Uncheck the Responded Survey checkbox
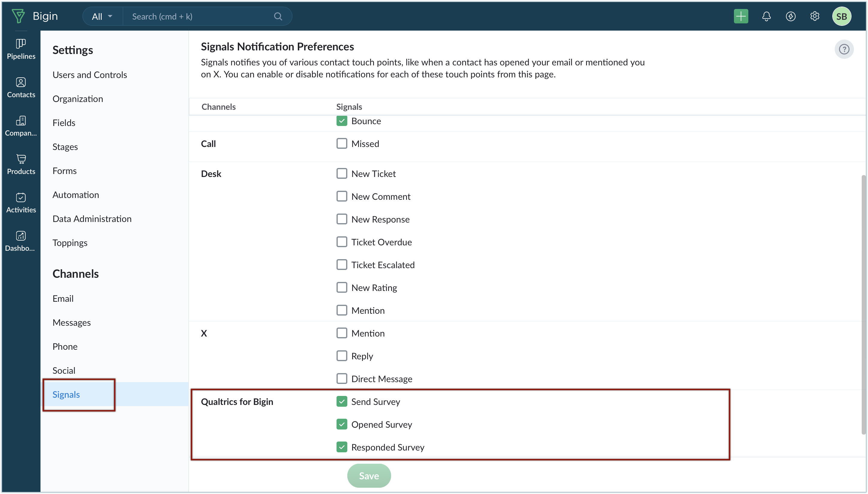This screenshot has width=868, height=494. tap(342, 447)
